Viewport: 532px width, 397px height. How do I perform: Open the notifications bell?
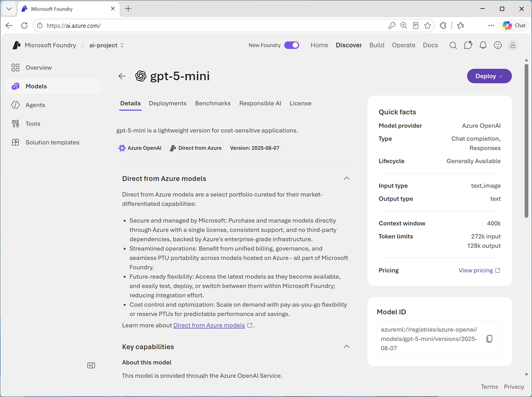pos(483,45)
